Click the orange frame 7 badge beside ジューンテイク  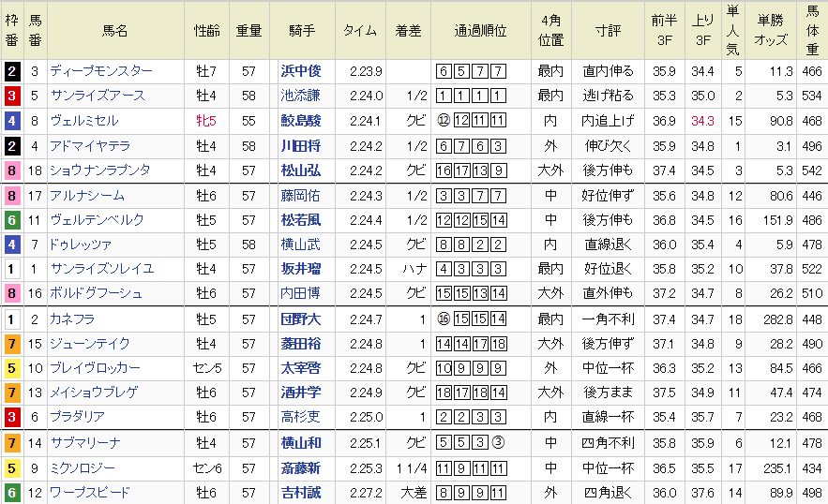(x=10, y=344)
